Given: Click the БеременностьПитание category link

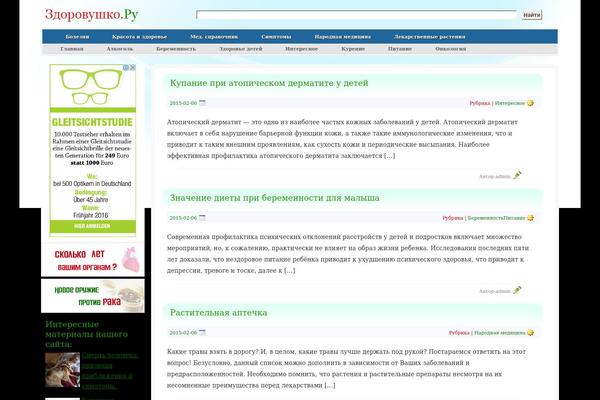Looking at the screenshot, I should click(496, 218).
